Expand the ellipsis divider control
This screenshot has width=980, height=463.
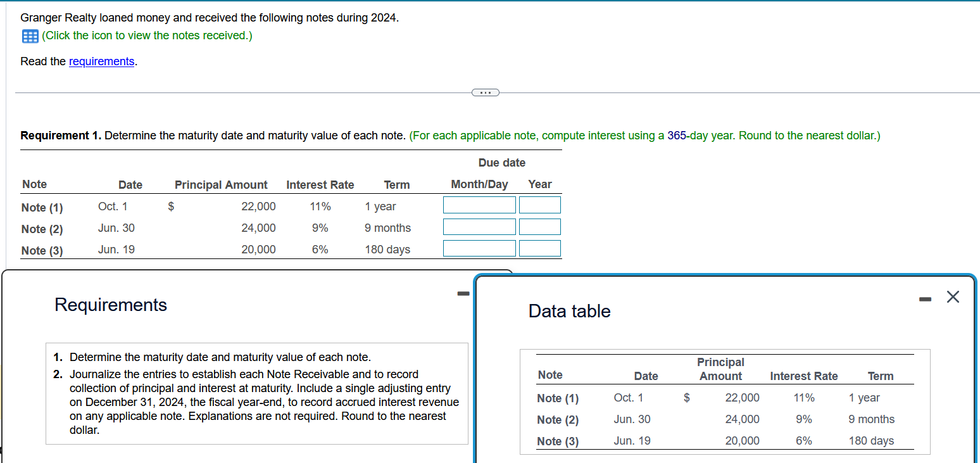tap(485, 92)
